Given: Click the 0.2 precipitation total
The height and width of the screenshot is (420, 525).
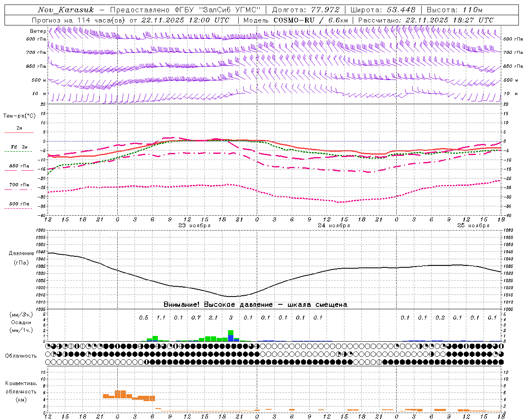Looking at the screenshot, I should coord(440,318).
